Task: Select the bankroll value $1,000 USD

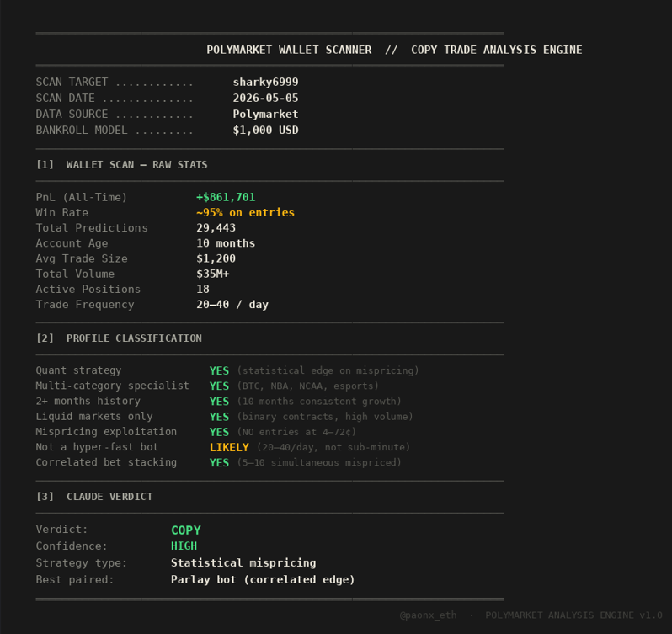Action: tap(265, 131)
